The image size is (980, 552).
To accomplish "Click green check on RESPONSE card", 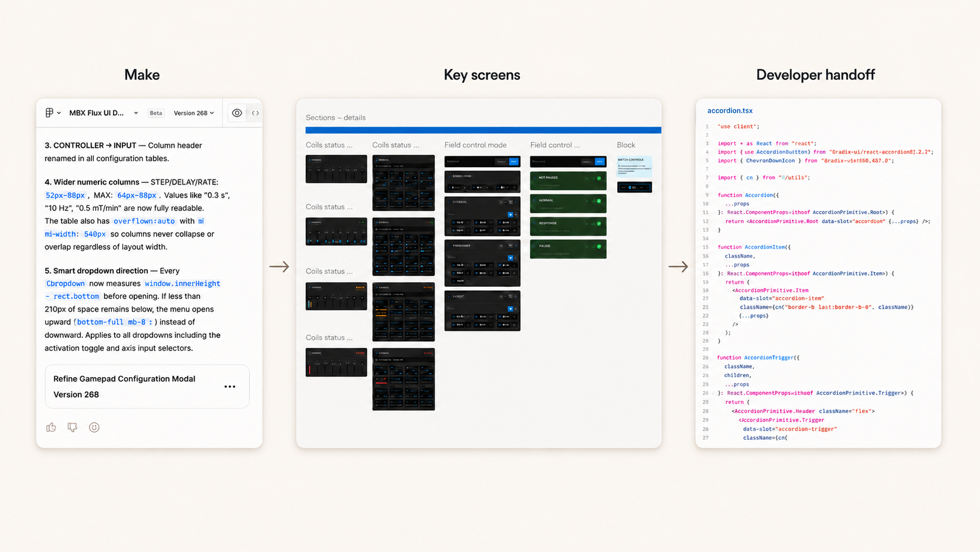I will [599, 223].
